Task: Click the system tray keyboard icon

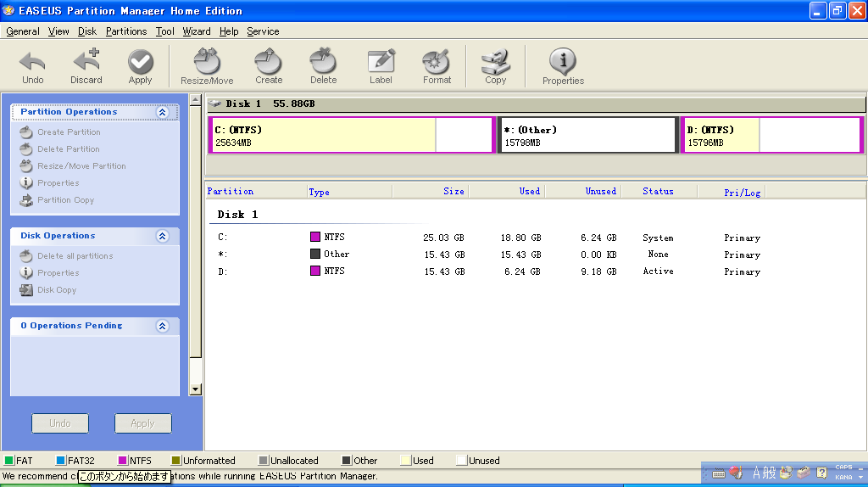Action: [719, 473]
